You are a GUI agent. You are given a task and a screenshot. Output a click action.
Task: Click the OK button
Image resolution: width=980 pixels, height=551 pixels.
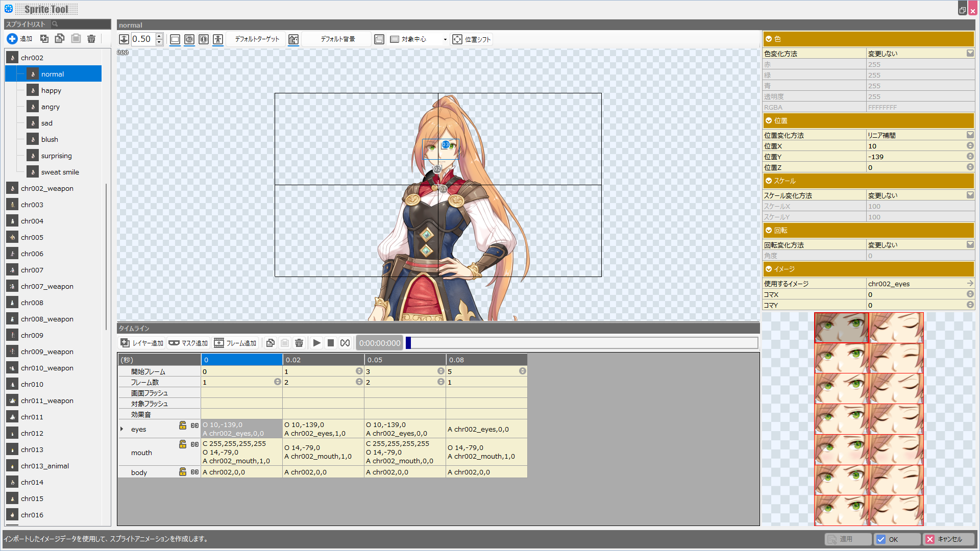897,539
